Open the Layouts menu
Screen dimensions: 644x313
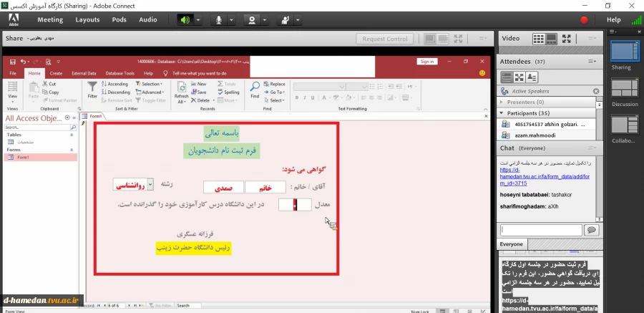[x=87, y=20]
